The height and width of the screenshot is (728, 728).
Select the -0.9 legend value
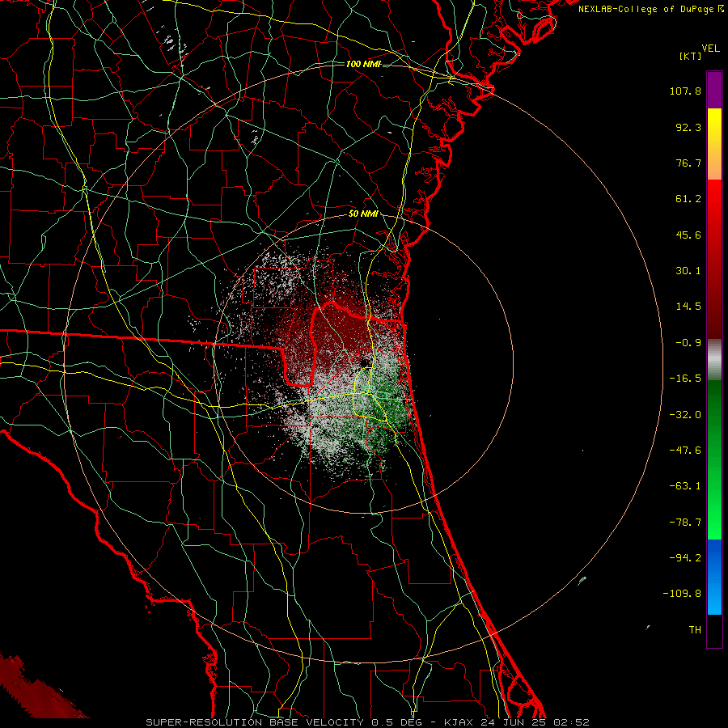[688, 343]
